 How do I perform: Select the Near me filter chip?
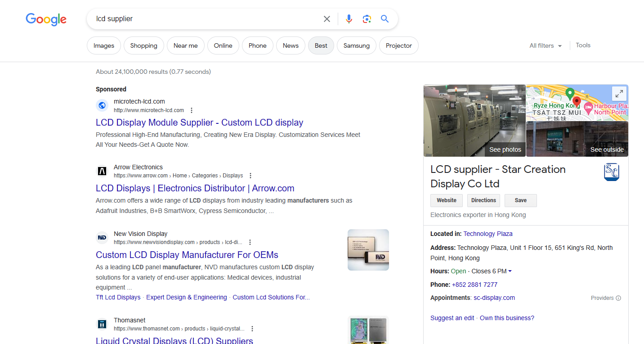(x=186, y=45)
